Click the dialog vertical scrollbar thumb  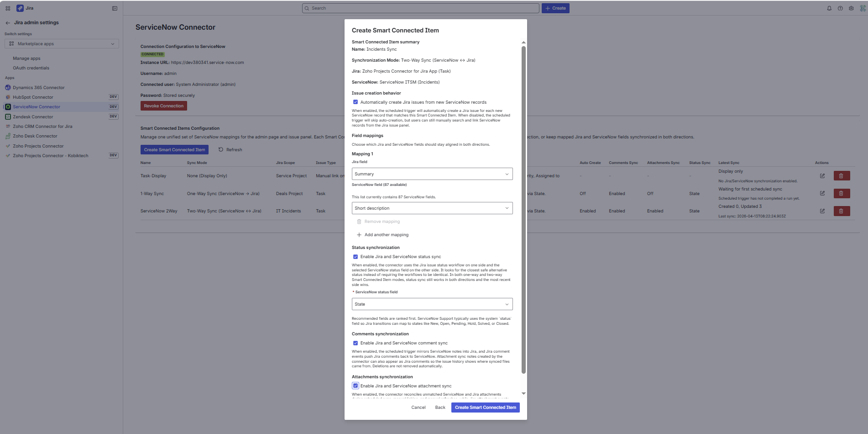pyautogui.click(x=523, y=210)
